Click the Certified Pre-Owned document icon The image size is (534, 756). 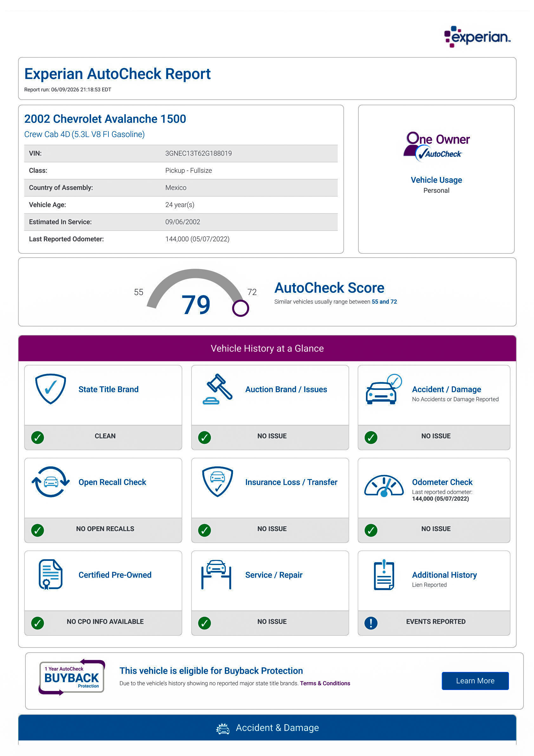click(50, 575)
